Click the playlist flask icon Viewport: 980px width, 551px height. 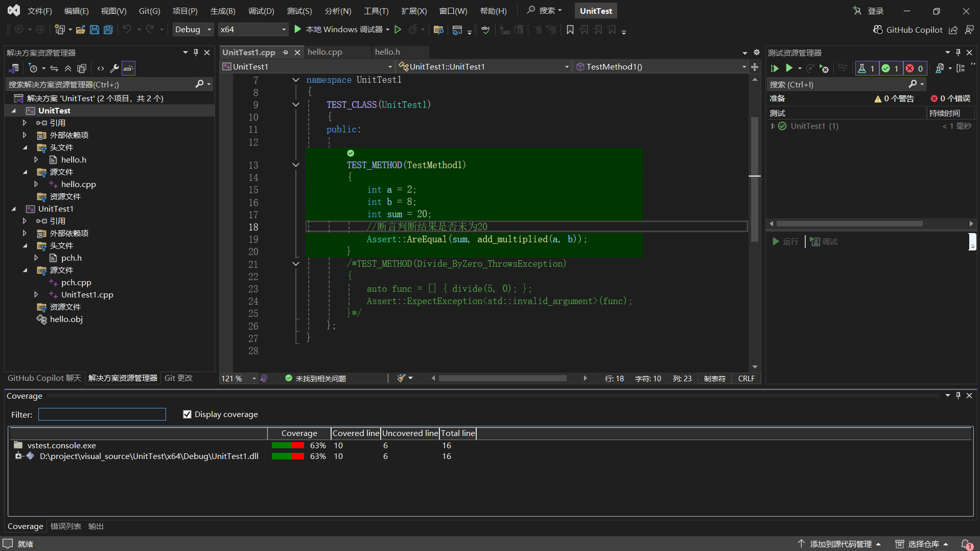tap(939, 68)
